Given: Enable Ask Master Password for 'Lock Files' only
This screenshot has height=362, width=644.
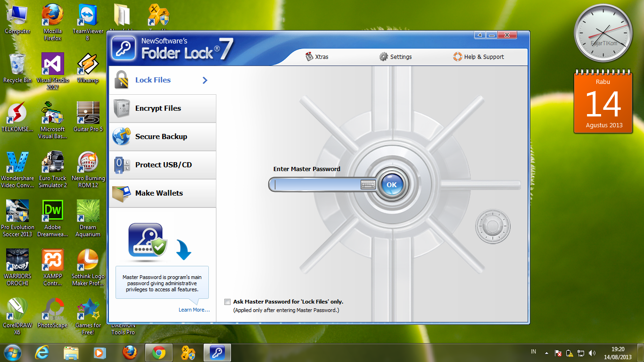Looking at the screenshot, I should (228, 302).
